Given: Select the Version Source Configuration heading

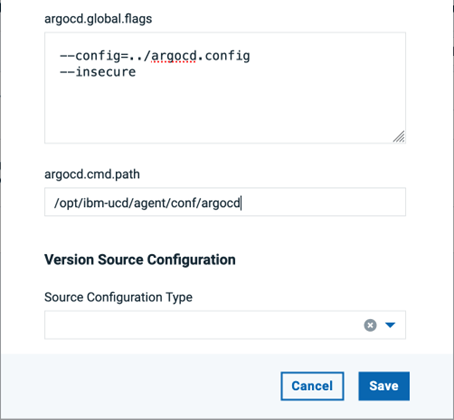Looking at the screenshot, I should (140, 260).
